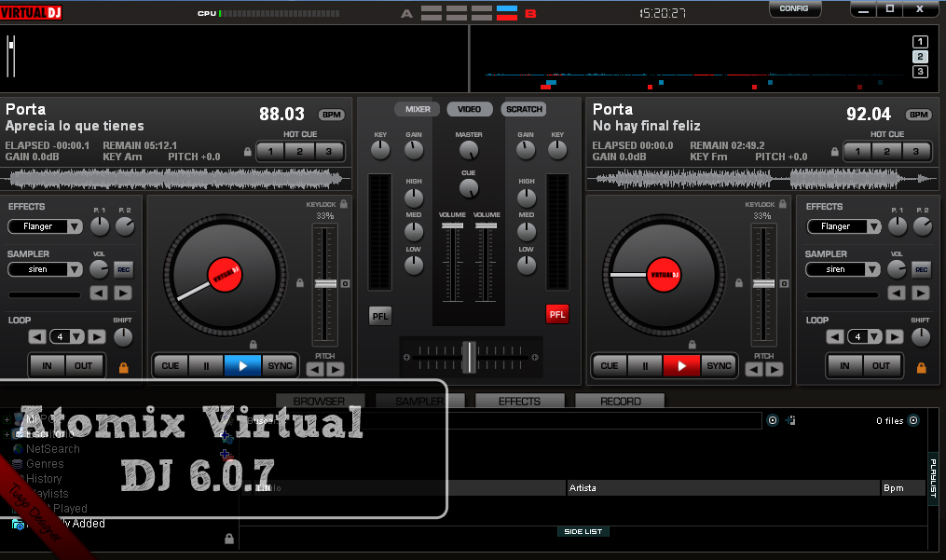Sync the left deck tempo

[280, 365]
